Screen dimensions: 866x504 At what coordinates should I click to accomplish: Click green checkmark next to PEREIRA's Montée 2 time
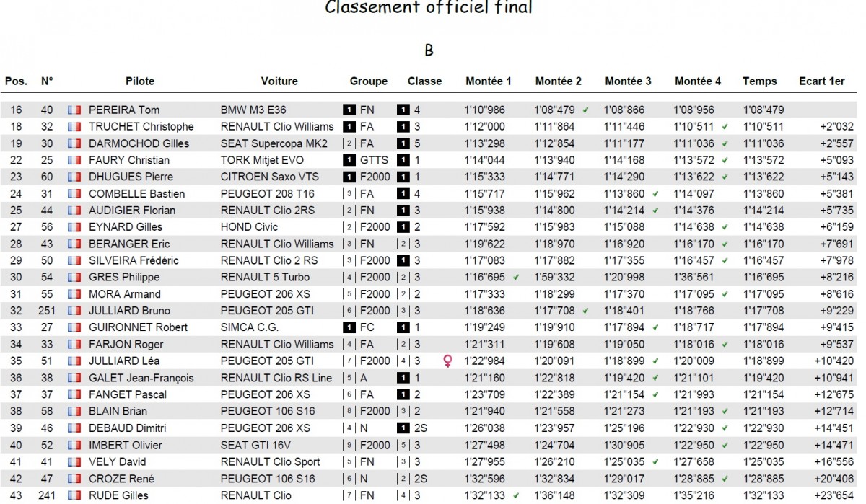point(585,110)
